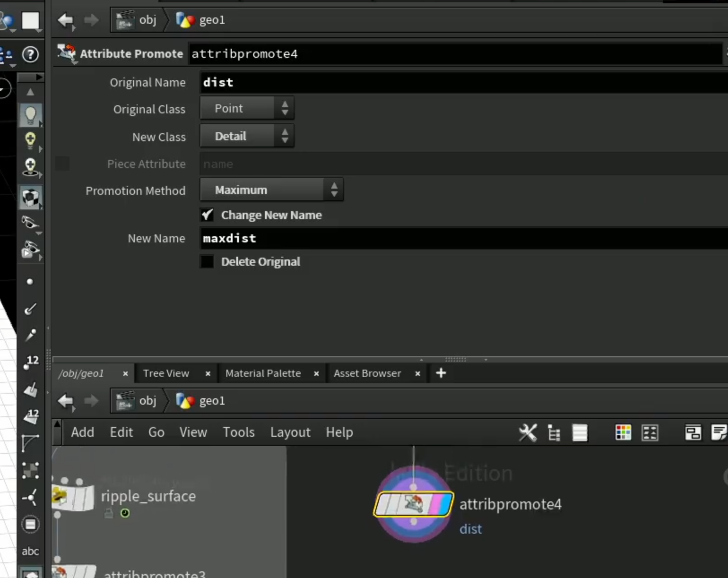The width and height of the screenshot is (728, 578).
Task: Toggle the Piece Attribute checkbox
Action: point(62,164)
